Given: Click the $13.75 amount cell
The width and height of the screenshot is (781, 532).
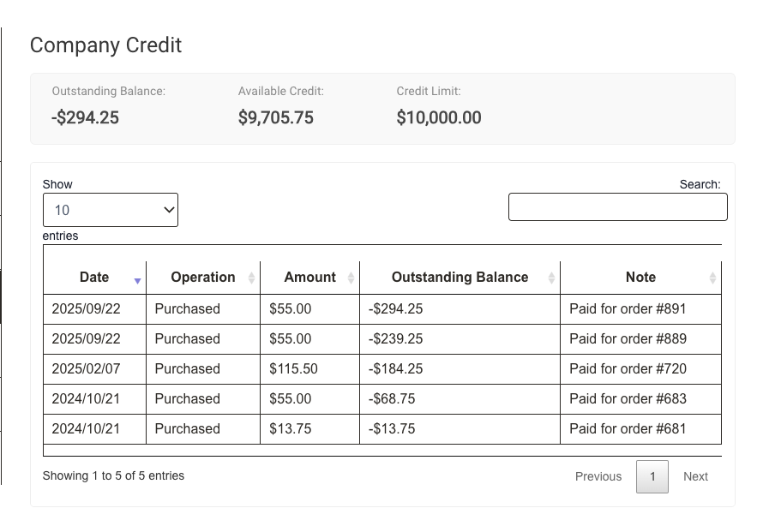Looking at the screenshot, I should point(290,429).
